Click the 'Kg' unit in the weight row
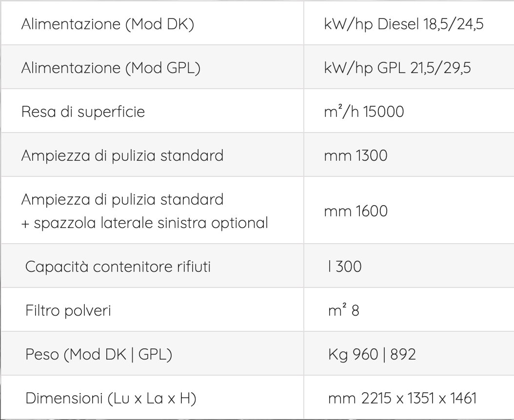 (338, 355)
